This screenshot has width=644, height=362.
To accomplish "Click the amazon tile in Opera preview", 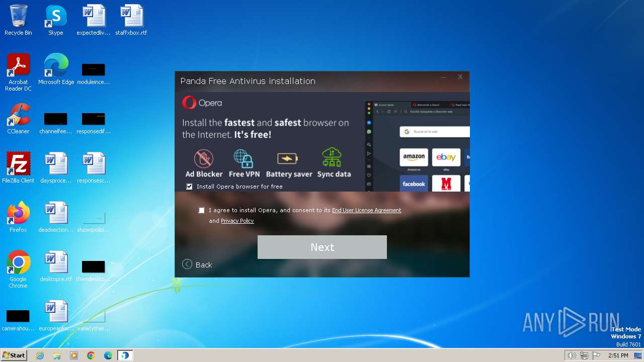I will point(414,157).
